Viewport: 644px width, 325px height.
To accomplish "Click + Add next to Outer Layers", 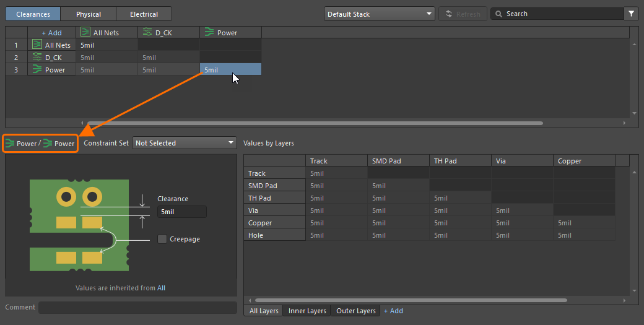I will pyautogui.click(x=393, y=311).
